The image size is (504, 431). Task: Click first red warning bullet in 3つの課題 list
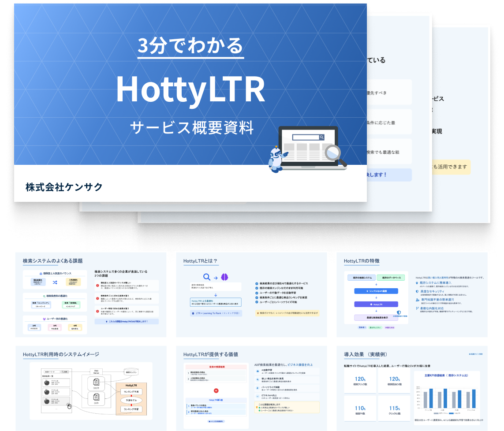(97, 286)
